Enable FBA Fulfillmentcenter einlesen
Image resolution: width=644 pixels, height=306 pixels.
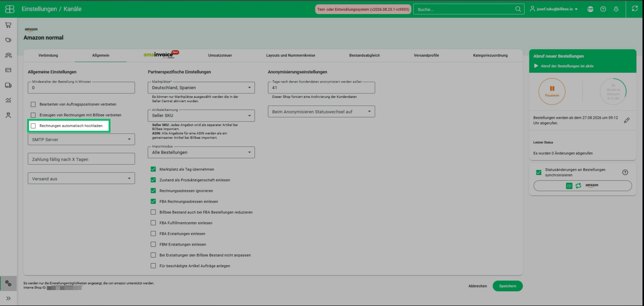(153, 223)
